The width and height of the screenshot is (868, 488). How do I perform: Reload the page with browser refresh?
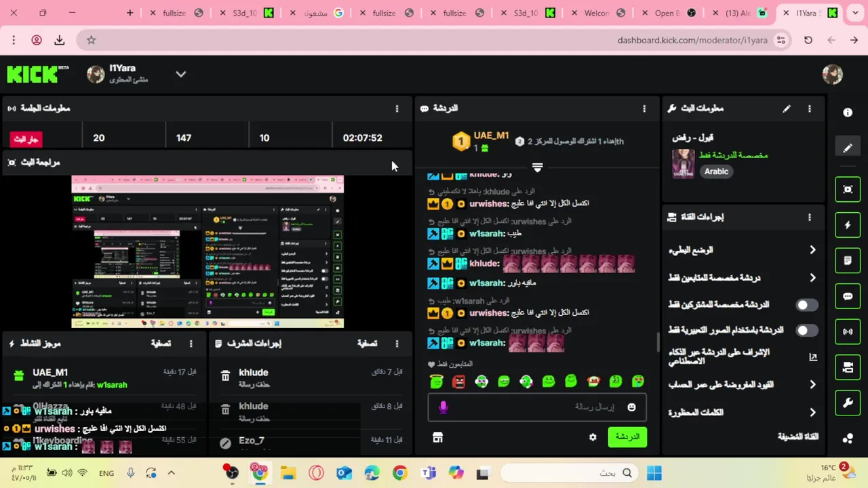coord(808,40)
